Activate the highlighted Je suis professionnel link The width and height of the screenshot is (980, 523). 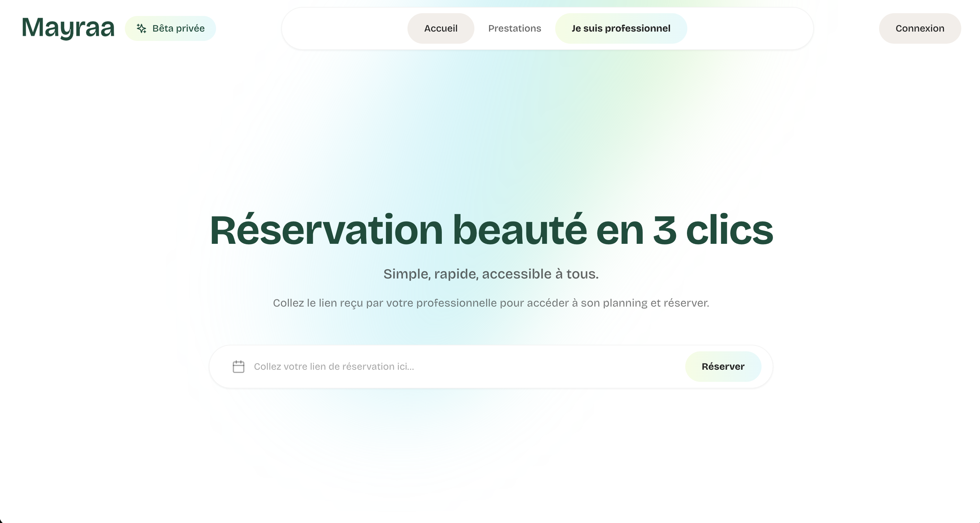621,28
